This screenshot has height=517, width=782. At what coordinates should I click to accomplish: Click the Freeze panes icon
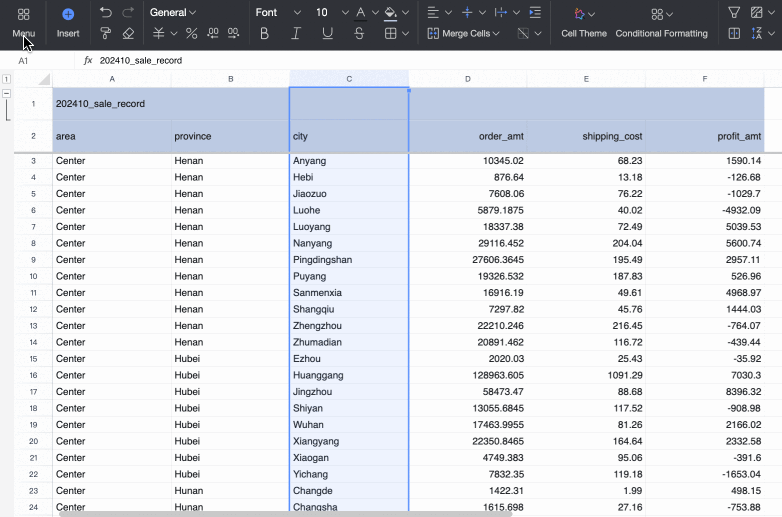click(x=734, y=33)
